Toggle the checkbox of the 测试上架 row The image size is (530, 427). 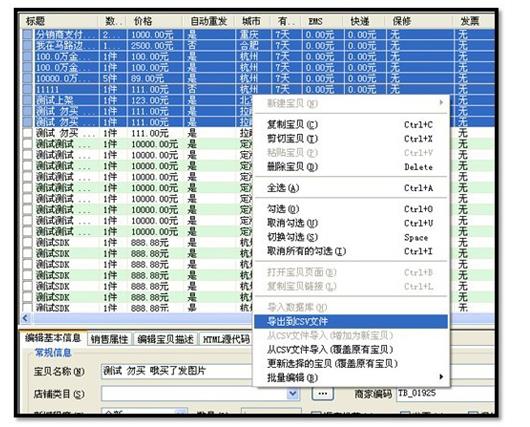(27, 100)
